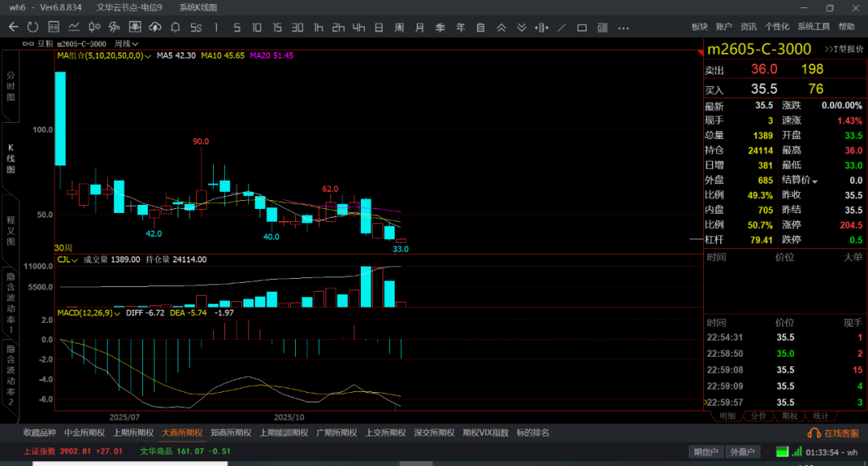
Task: Open the T型报价 link
Action: coord(844,49)
